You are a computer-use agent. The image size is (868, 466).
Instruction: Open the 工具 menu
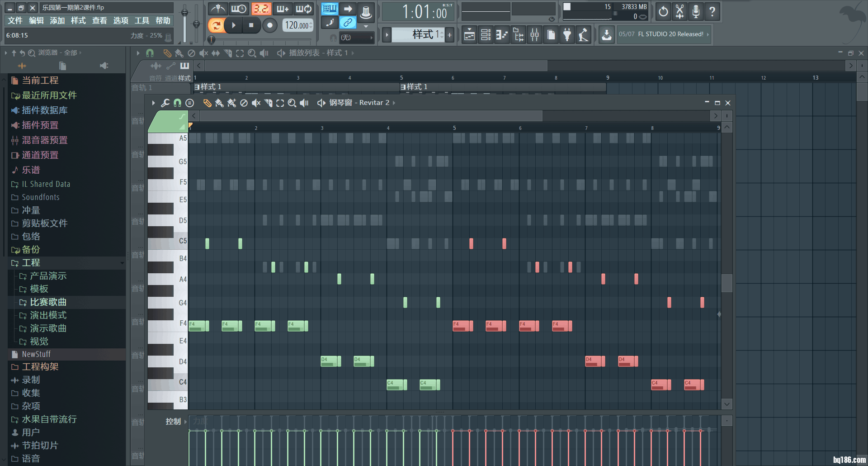(142, 21)
